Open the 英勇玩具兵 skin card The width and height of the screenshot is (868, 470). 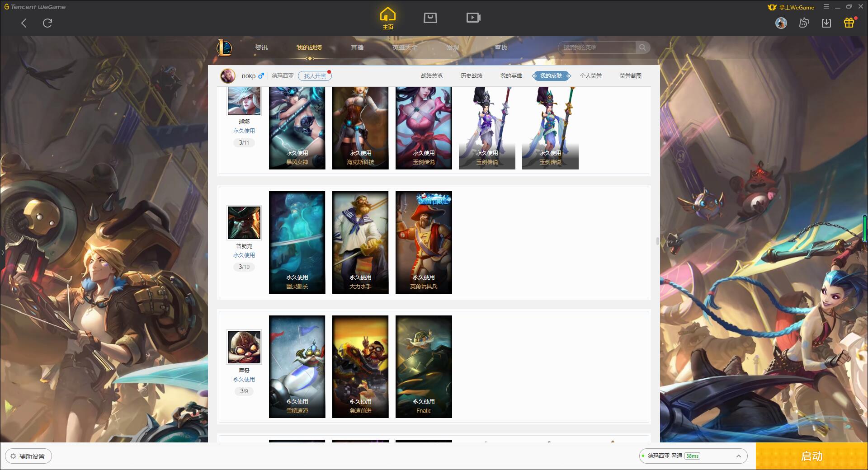424,242
